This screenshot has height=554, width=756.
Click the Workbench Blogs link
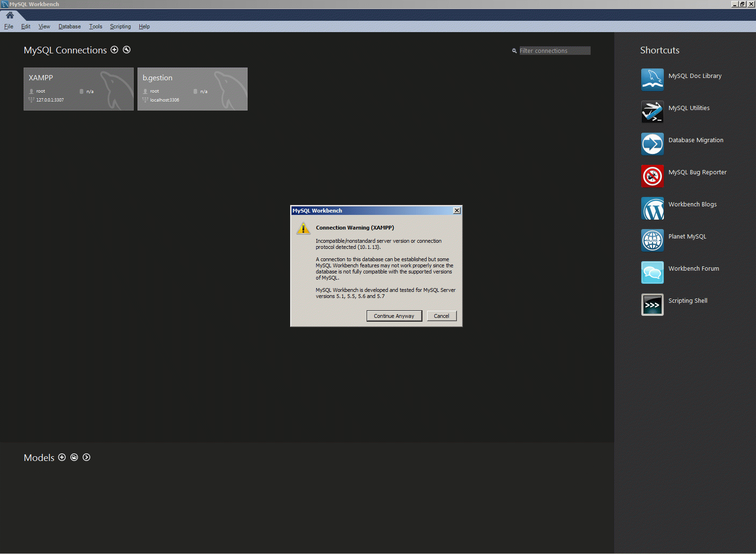point(693,205)
